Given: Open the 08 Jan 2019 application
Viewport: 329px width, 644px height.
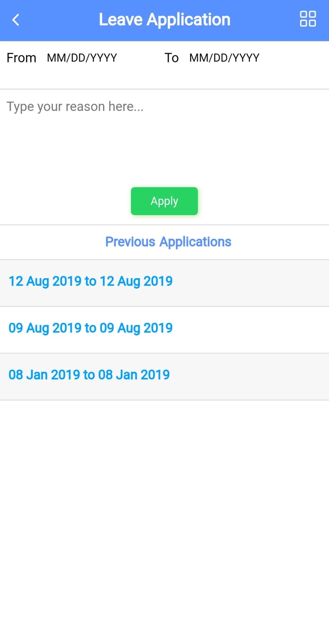Looking at the screenshot, I should coord(89,375).
